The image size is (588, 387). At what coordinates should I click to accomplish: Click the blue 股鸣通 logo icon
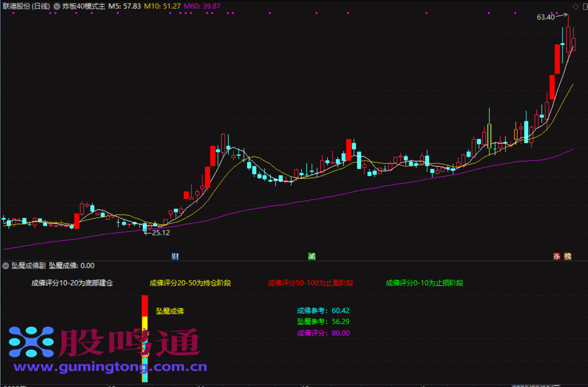pyautogui.click(x=29, y=342)
